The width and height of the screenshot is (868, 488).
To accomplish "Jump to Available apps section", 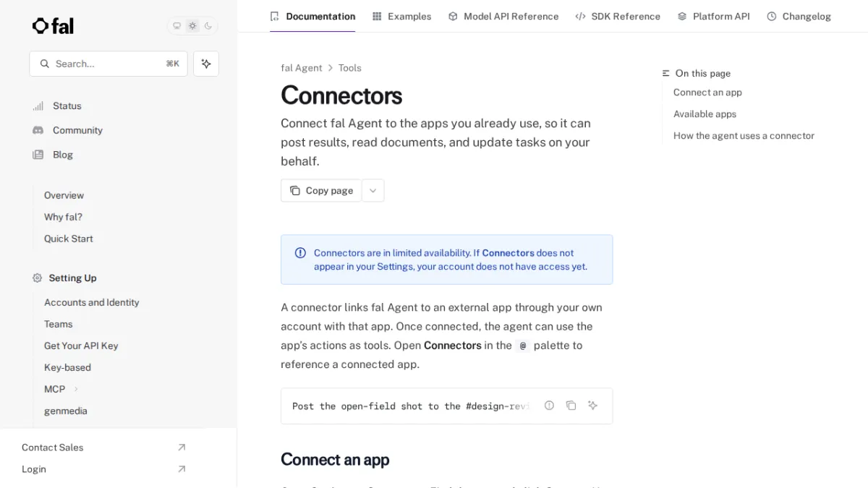I will [x=705, y=114].
